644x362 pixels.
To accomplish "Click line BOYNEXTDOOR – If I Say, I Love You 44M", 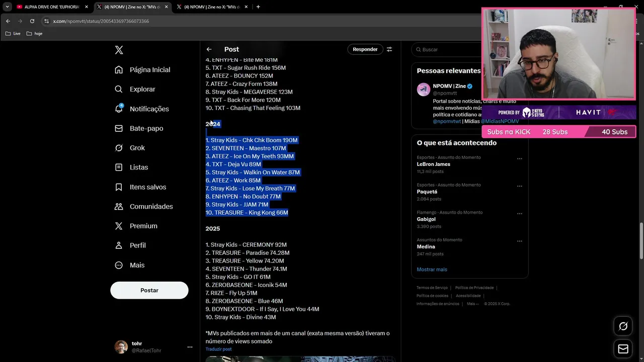I will tap(262, 309).
